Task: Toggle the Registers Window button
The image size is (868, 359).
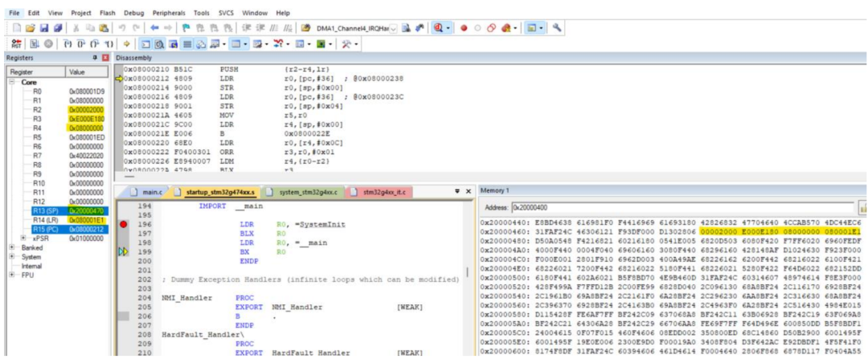Action: click(x=187, y=43)
